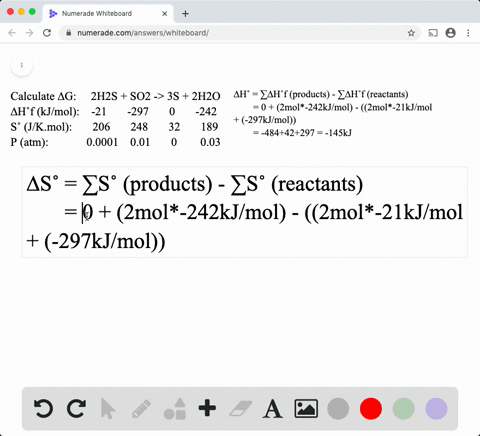Pick the gray color swatch
Screen dimensions: 480x436
tap(338, 408)
